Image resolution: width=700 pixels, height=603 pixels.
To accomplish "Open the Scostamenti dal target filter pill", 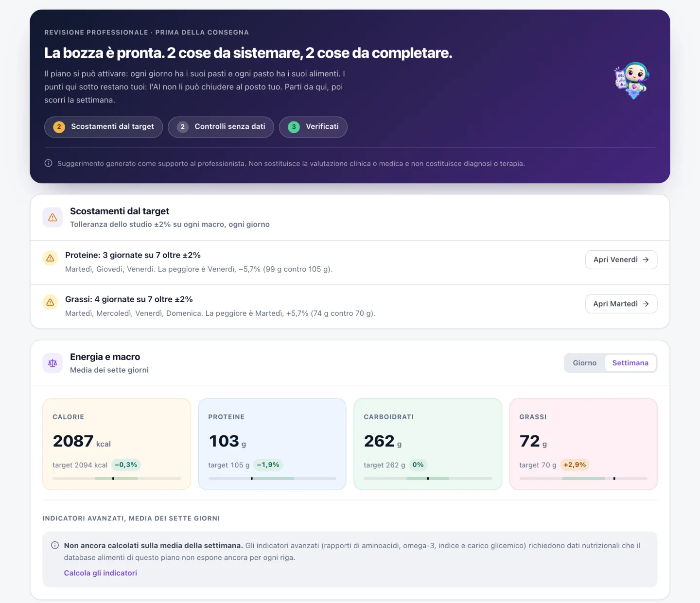I will pos(104,127).
